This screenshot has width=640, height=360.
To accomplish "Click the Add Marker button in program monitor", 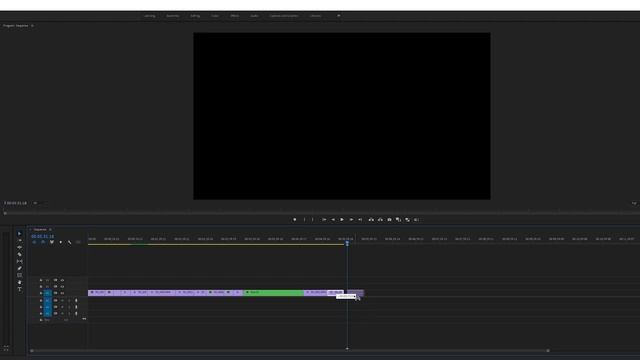I will pyautogui.click(x=294, y=220).
